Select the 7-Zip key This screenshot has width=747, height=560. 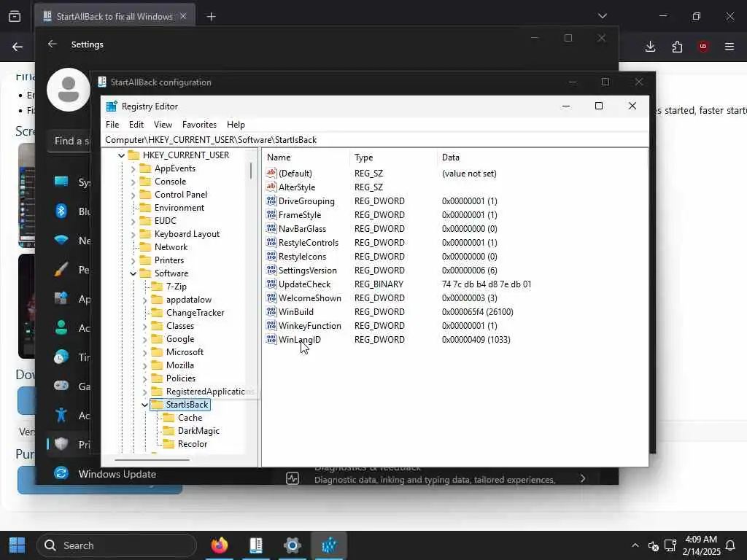(177, 286)
